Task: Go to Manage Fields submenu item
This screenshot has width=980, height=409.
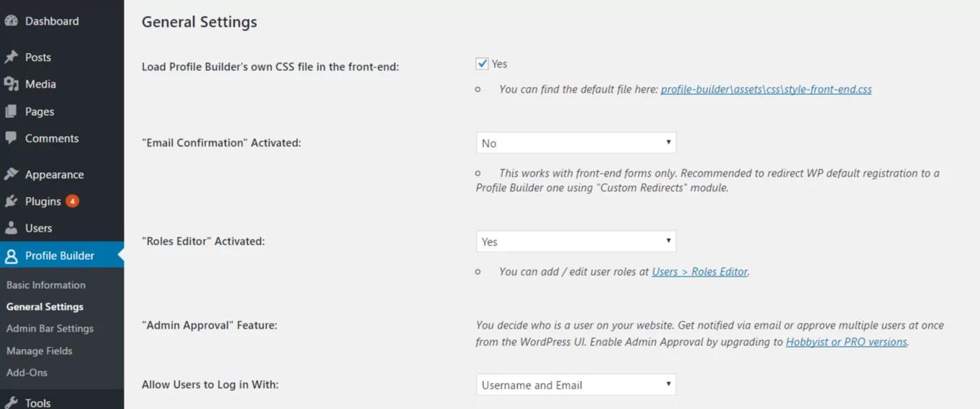Action: point(39,350)
